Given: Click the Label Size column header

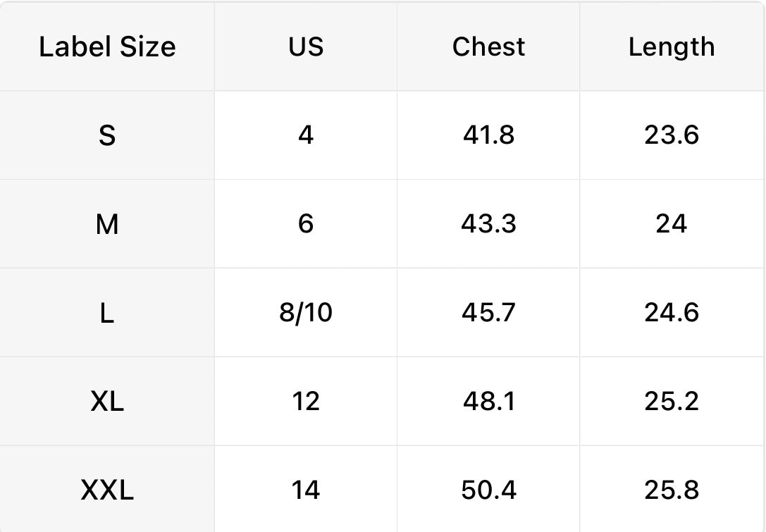Looking at the screenshot, I should tap(107, 47).
